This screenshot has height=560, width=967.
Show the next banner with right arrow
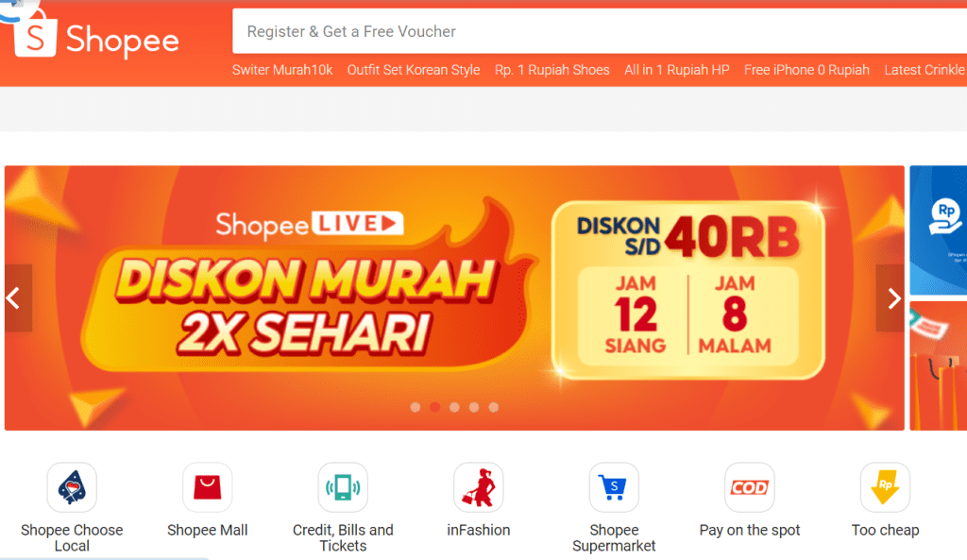point(891,298)
